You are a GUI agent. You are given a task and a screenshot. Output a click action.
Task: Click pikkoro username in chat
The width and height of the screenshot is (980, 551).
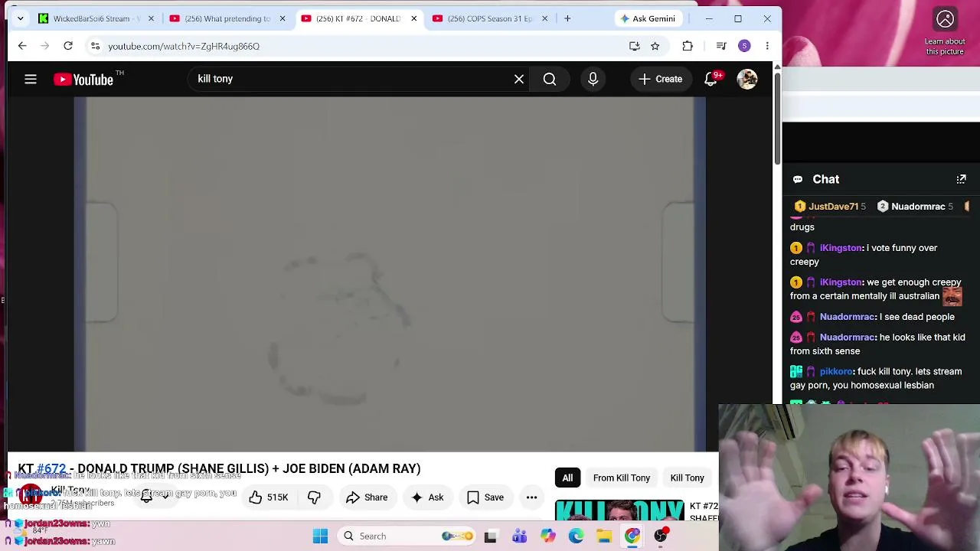(x=835, y=372)
